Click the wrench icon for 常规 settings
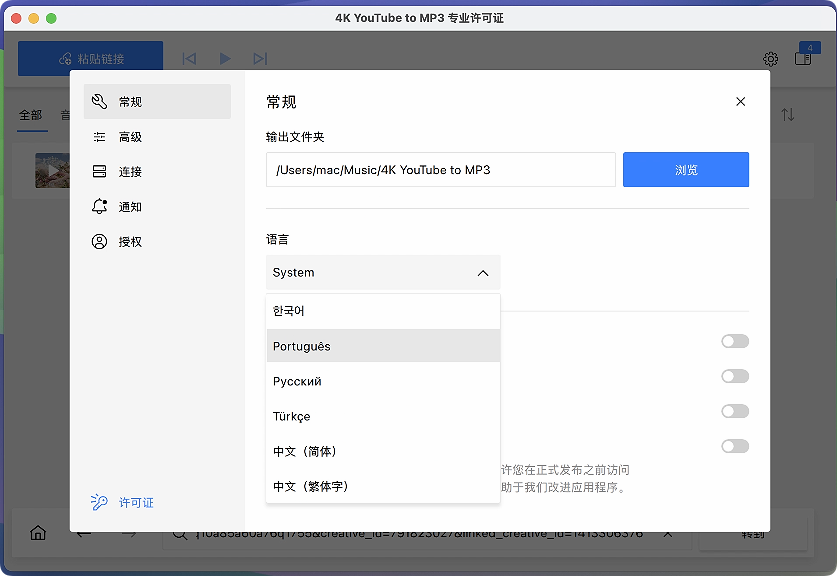Viewport: 837px width, 576px height. (x=99, y=101)
